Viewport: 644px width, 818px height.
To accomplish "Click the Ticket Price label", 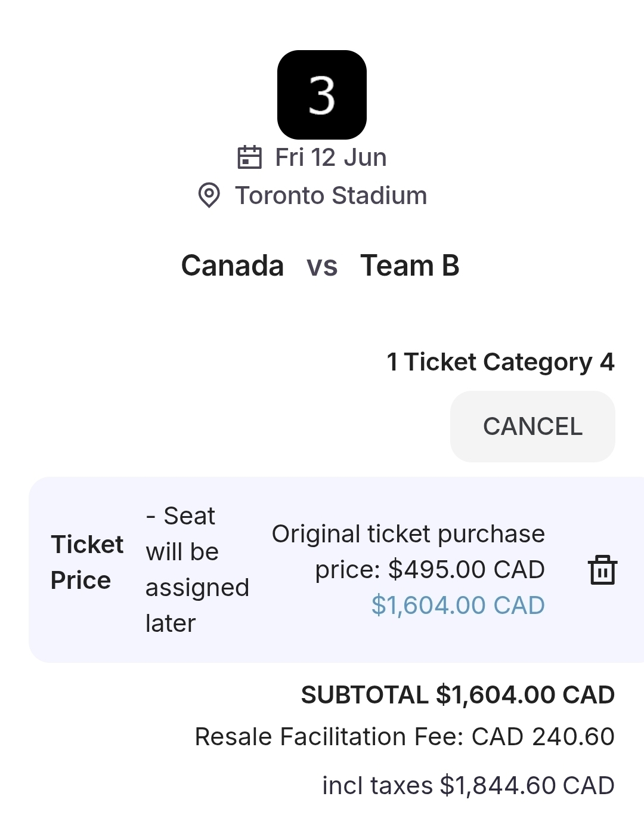I will point(86,562).
